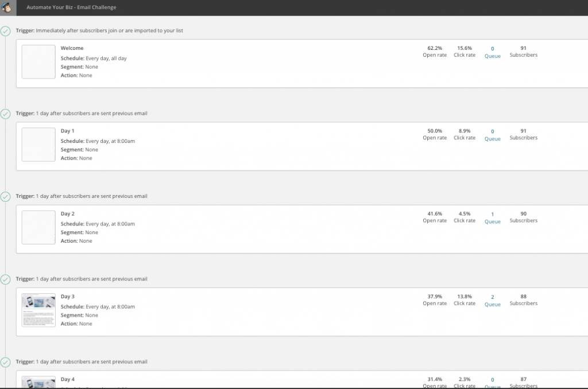Click the checkmark icon beside the Welcome trigger
588x389 pixels.
point(5,31)
